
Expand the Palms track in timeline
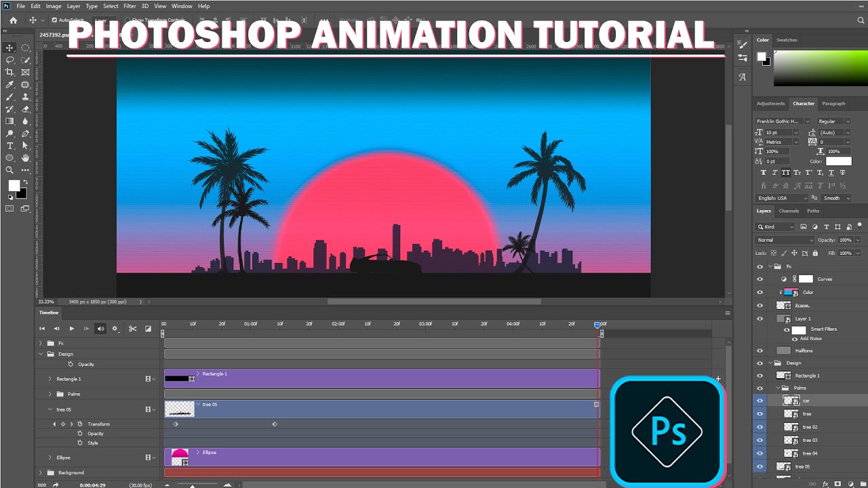pyautogui.click(x=50, y=394)
